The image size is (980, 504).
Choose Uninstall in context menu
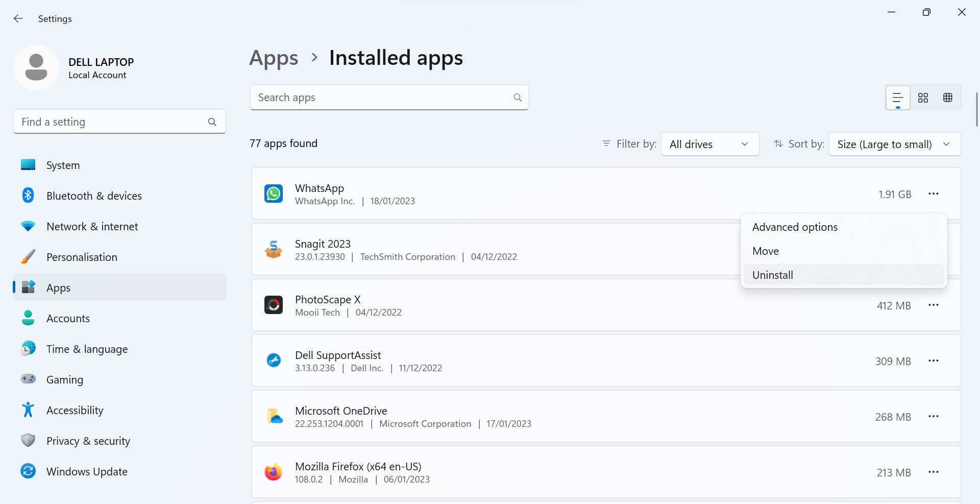pos(844,275)
